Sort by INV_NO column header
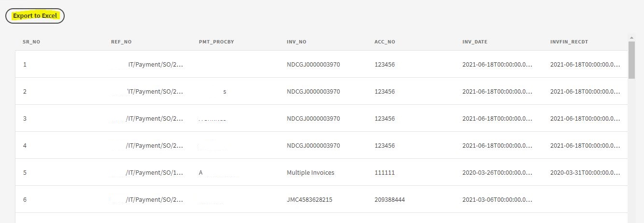Viewport: 644px width, 223px height. point(296,42)
